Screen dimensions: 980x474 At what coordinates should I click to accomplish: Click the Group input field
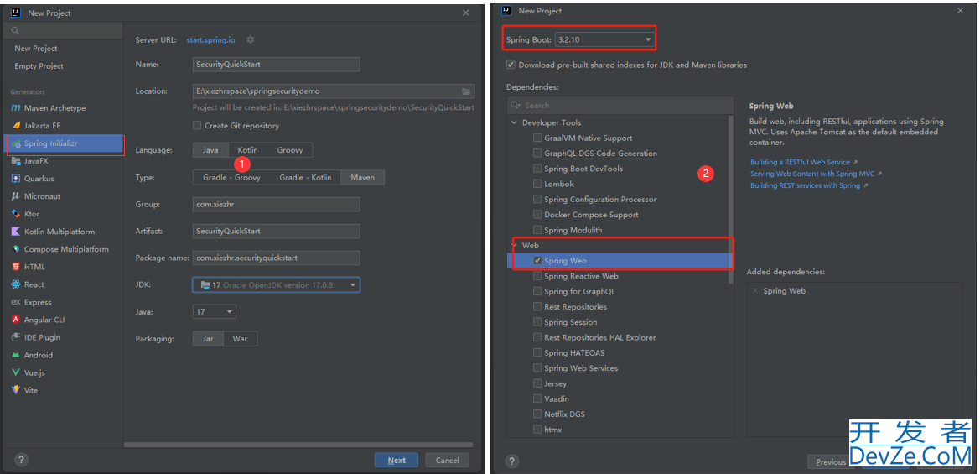tap(277, 205)
